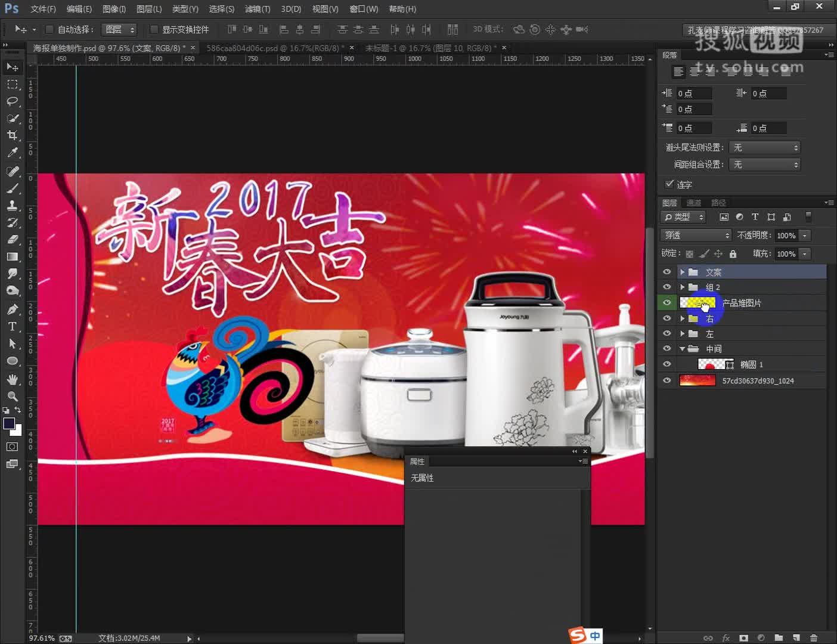The width and height of the screenshot is (837, 644).
Task: Select the Hand tool
Action: (13, 380)
